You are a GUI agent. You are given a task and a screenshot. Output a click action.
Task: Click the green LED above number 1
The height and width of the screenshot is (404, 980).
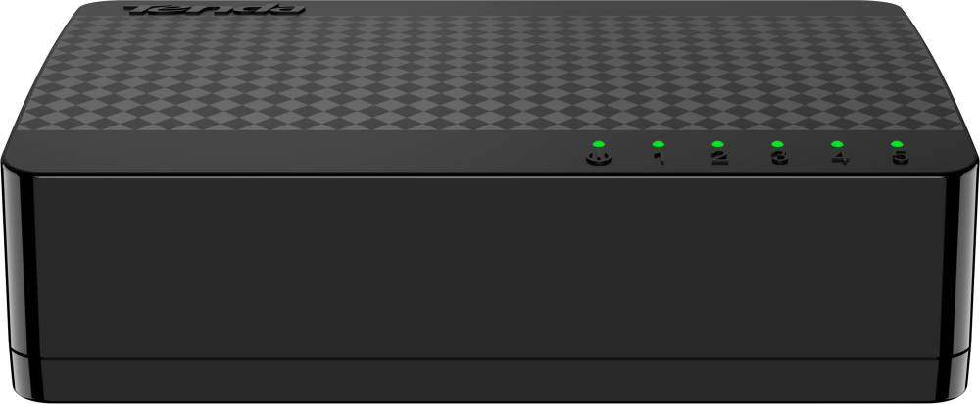pos(658,144)
